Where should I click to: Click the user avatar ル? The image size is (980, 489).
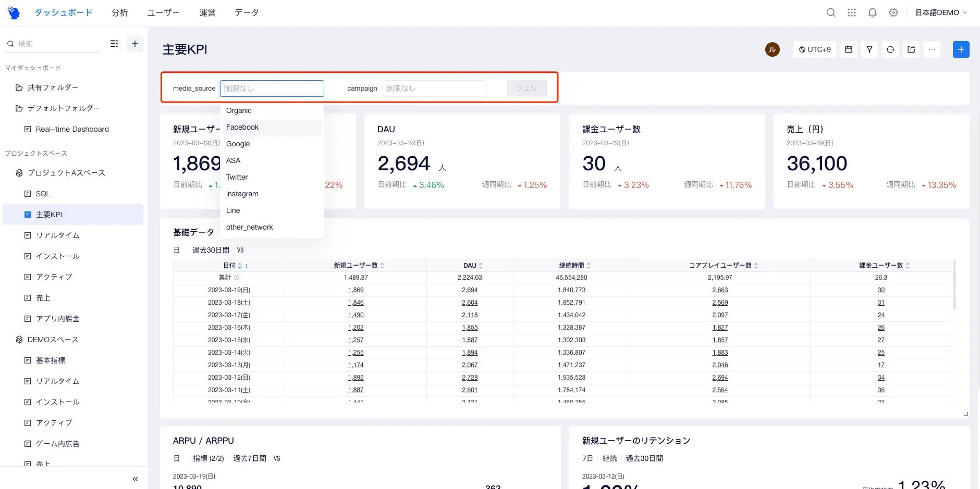pyautogui.click(x=773, y=49)
